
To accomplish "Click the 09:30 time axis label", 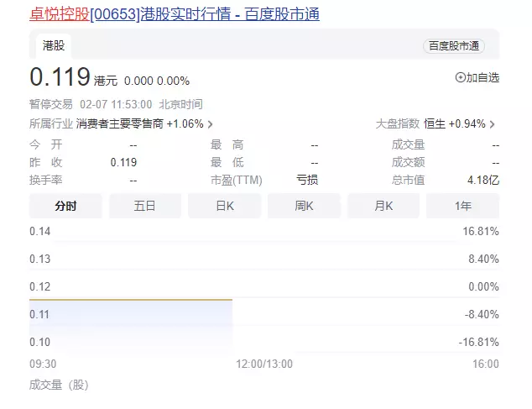I will [x=43, y=364].
